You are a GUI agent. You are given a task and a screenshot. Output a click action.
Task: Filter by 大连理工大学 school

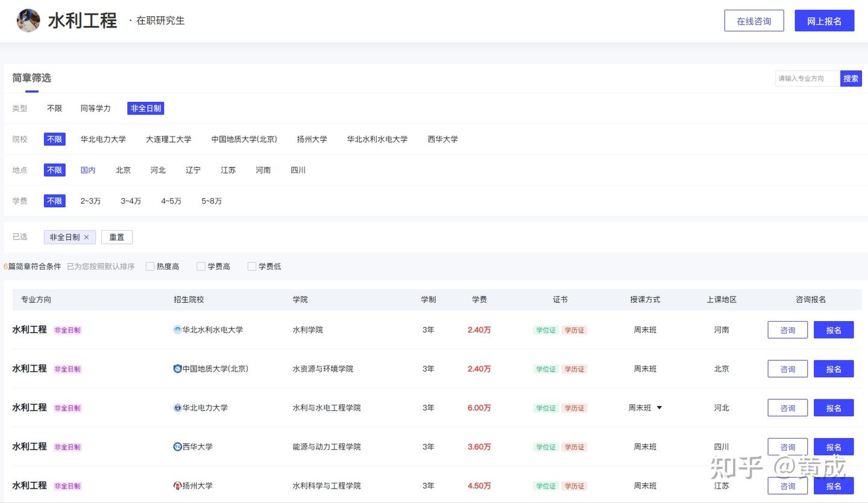(x=169, y=139)
